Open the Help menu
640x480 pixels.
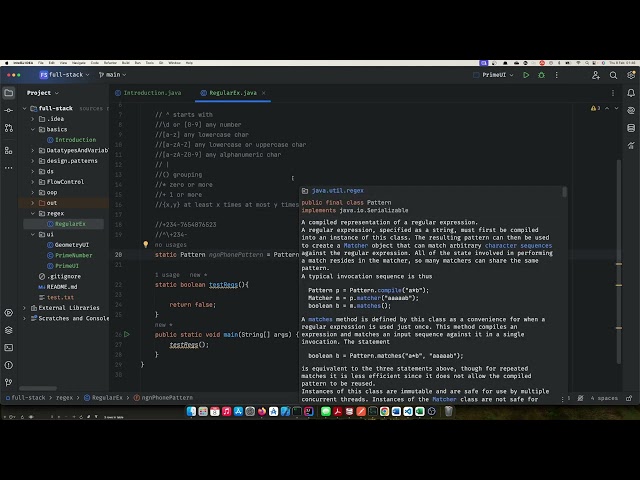coord(189,63)
